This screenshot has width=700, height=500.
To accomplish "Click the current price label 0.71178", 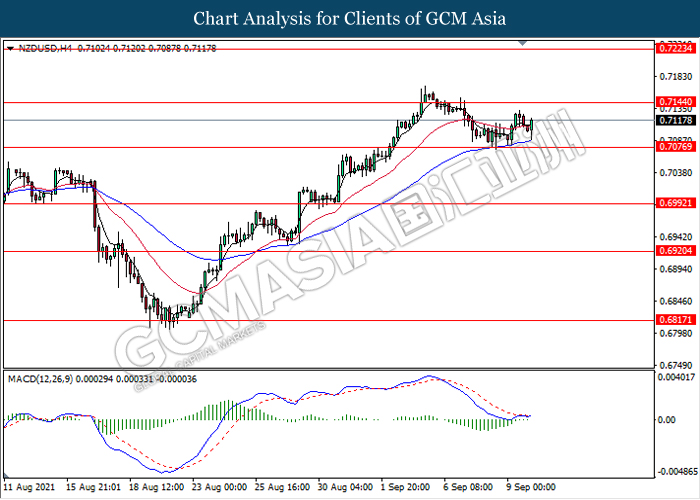I will (x=675, y=120).
